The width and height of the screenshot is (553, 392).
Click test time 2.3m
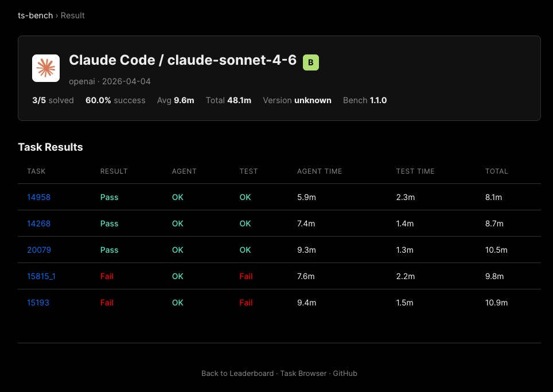coord(406,197)
